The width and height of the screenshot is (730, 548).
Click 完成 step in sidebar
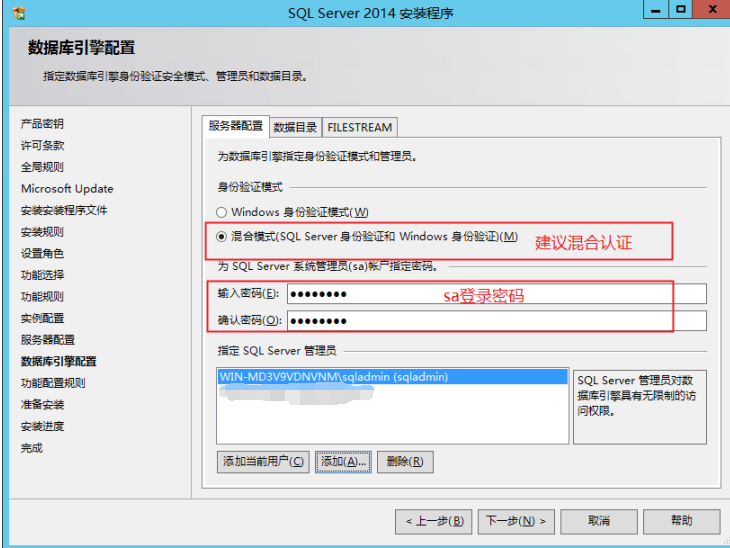[x=32, y=448]
